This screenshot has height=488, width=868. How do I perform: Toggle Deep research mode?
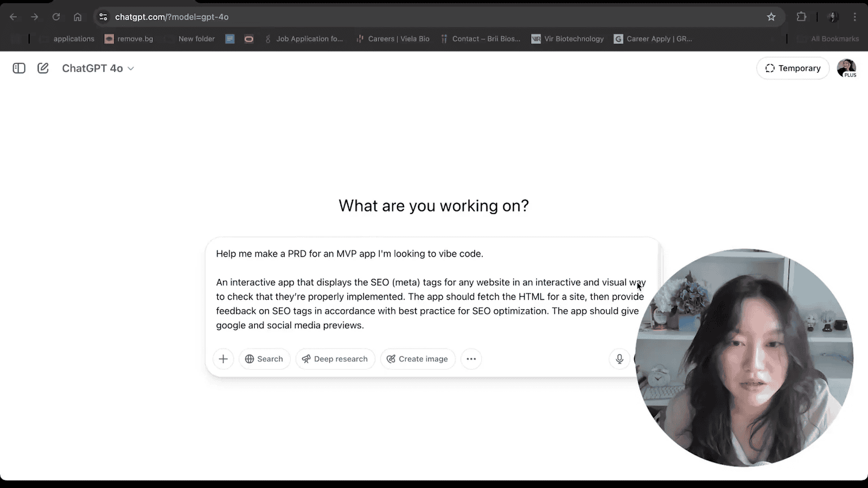point(335,359)
